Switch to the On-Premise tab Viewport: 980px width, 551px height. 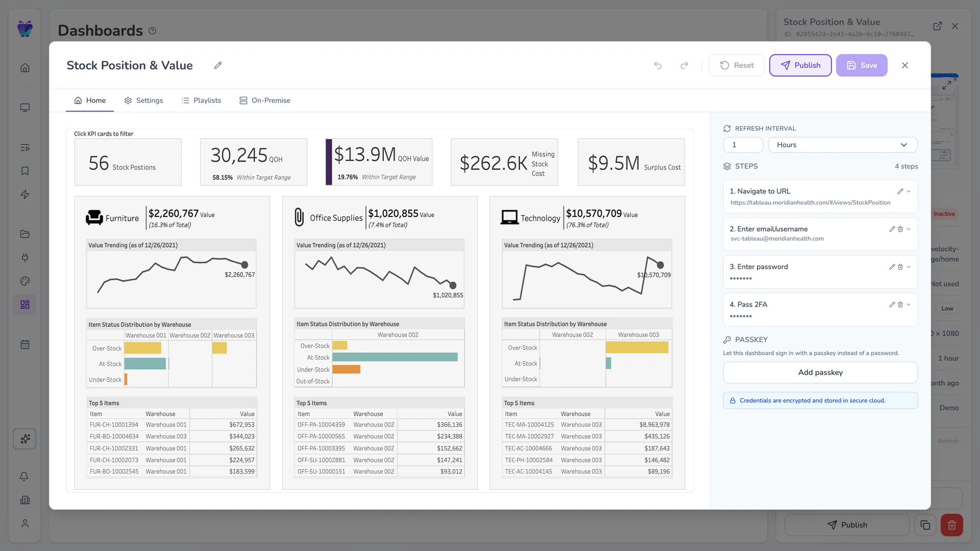pyautogui.click(x=265, y=101)
